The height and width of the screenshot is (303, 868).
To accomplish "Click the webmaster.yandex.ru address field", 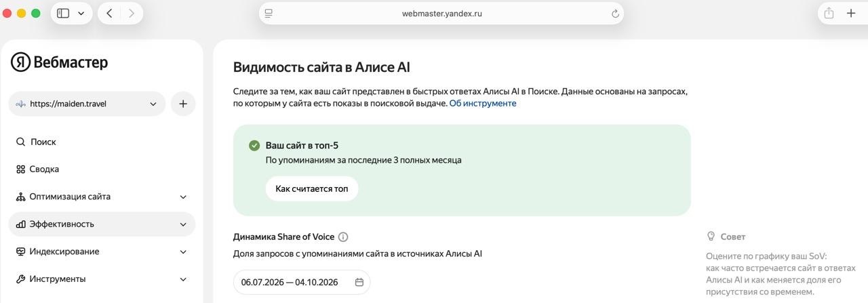I will point(441,14).
